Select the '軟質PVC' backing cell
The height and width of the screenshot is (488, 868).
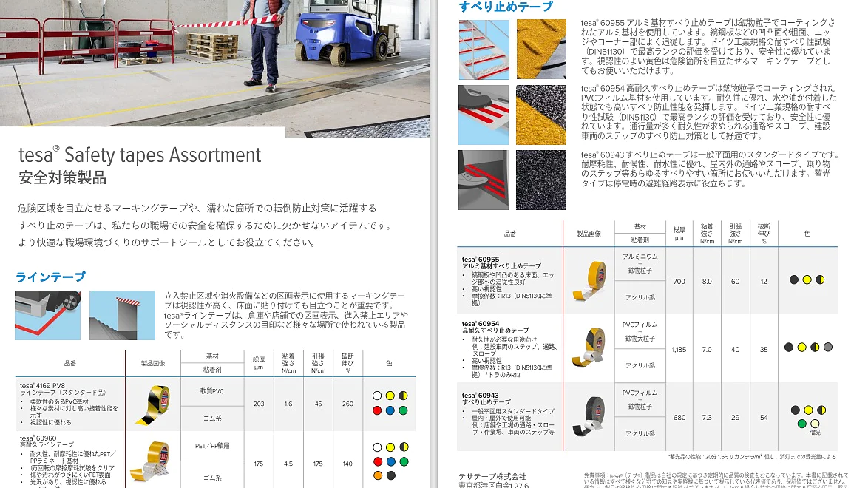(212, 391)
